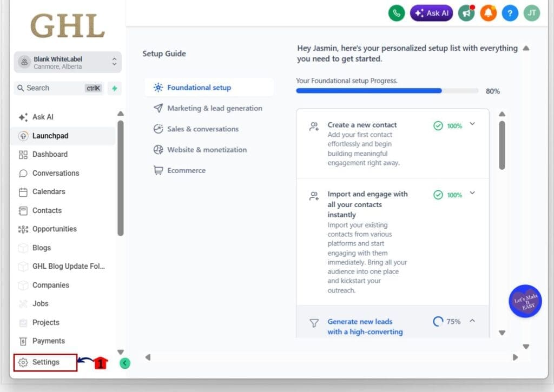
Task: Select Launchpad in the sidebar
Action: click(63, 136)
